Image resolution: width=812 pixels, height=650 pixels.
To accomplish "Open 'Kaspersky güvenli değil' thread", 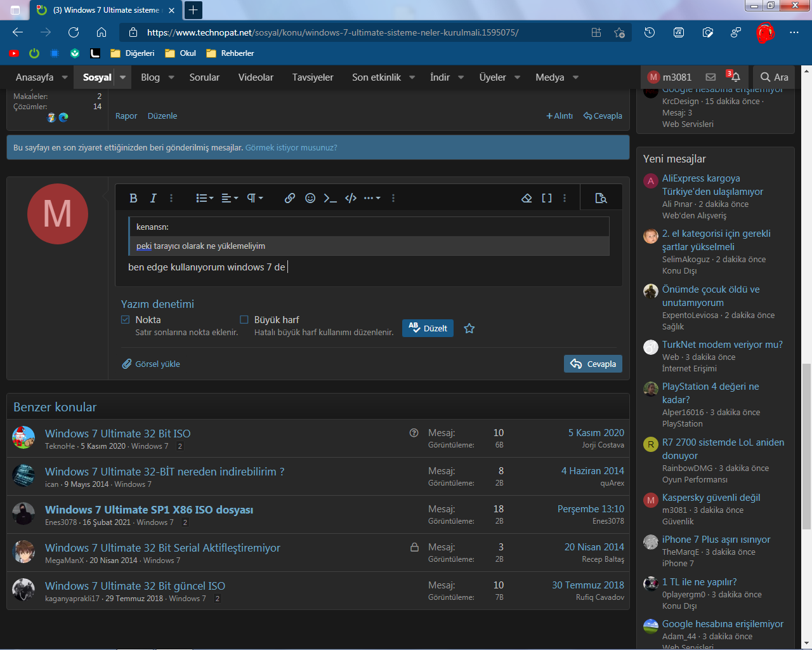I will [711, 498].
